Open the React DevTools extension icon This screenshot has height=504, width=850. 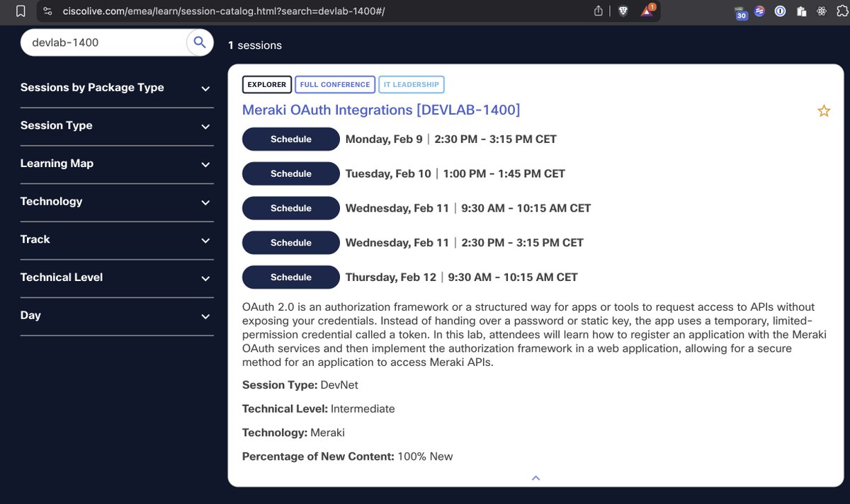[822, 11]
